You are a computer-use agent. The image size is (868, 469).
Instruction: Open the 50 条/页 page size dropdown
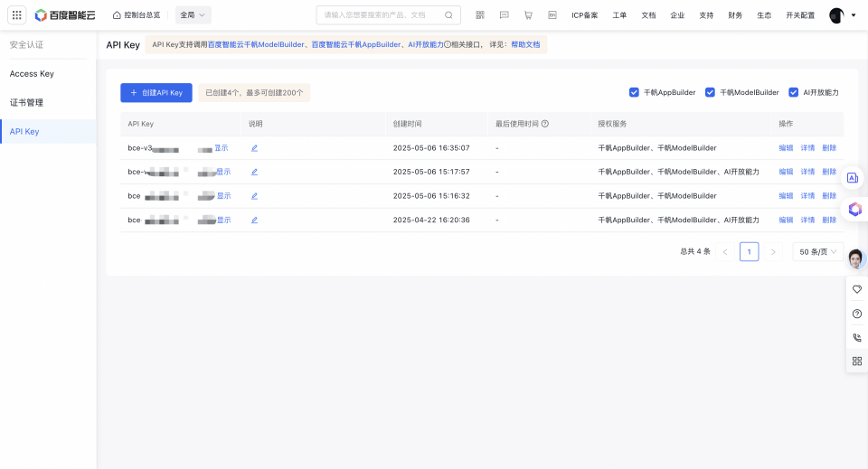click(x=817, y=251)
